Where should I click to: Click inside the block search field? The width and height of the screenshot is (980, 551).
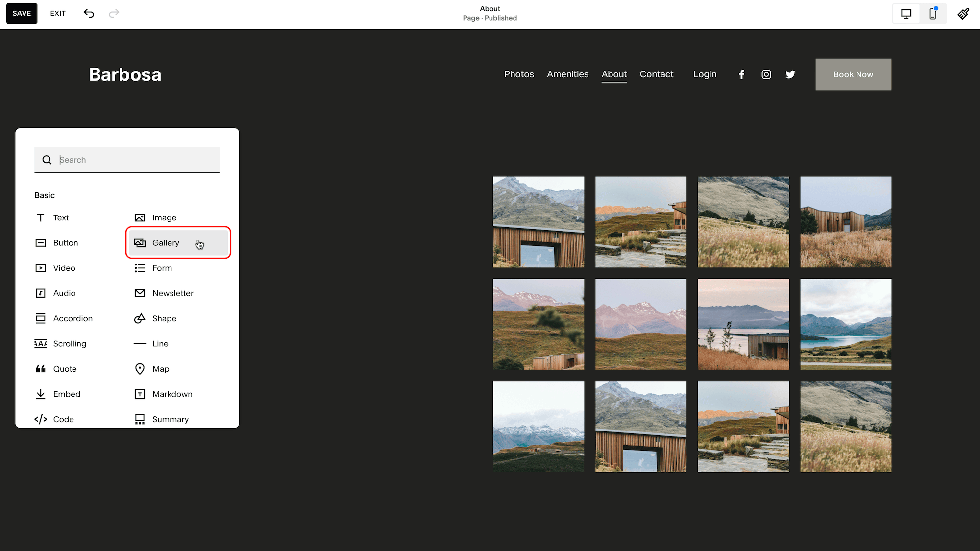127,160
